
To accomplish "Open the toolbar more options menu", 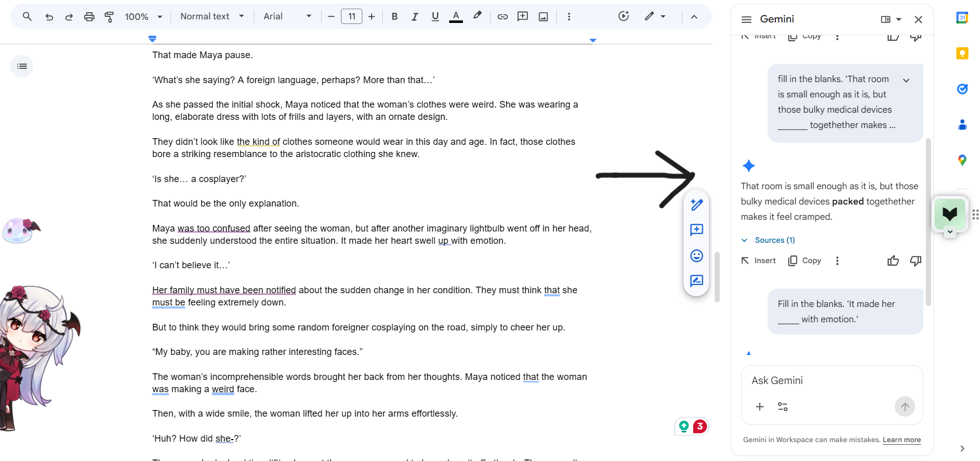I will click(569, 17).
